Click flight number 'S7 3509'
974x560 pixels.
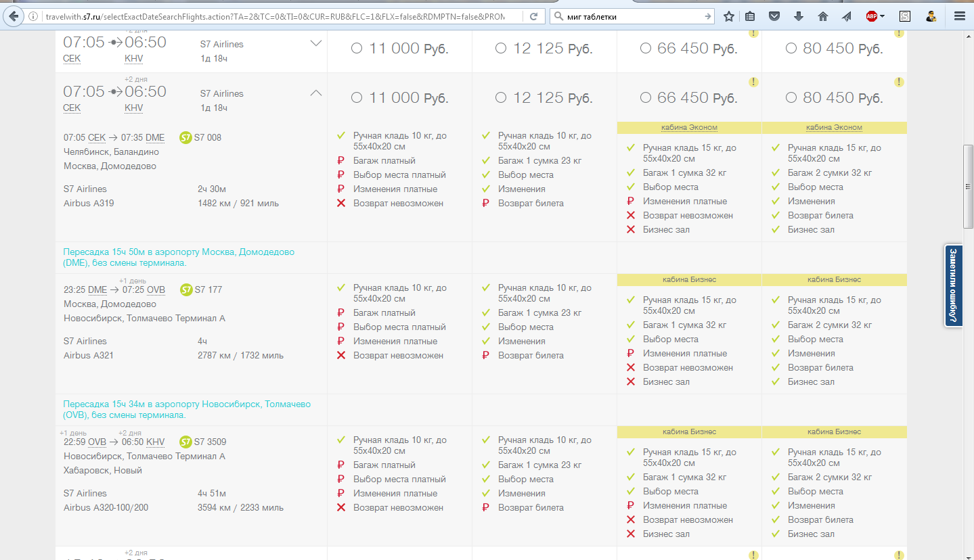point(211,442)
